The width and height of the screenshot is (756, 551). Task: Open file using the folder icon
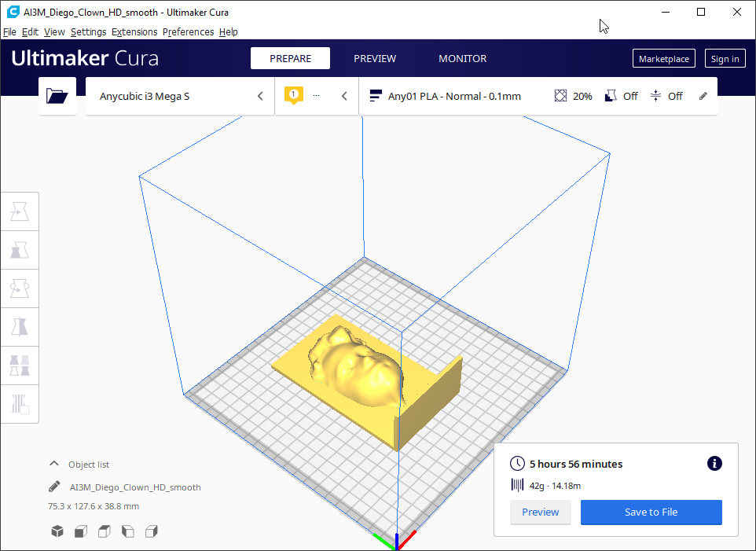(x=57, y=96)
